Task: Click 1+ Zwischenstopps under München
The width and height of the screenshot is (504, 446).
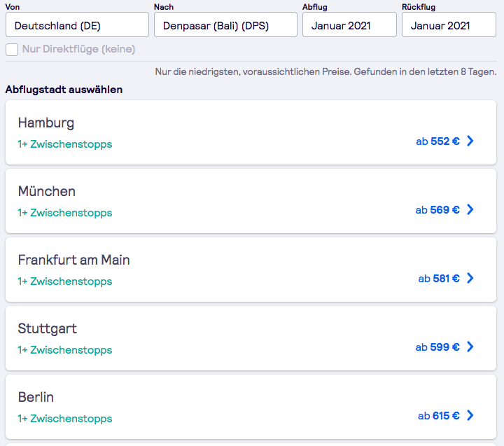Action: (65, 213)
